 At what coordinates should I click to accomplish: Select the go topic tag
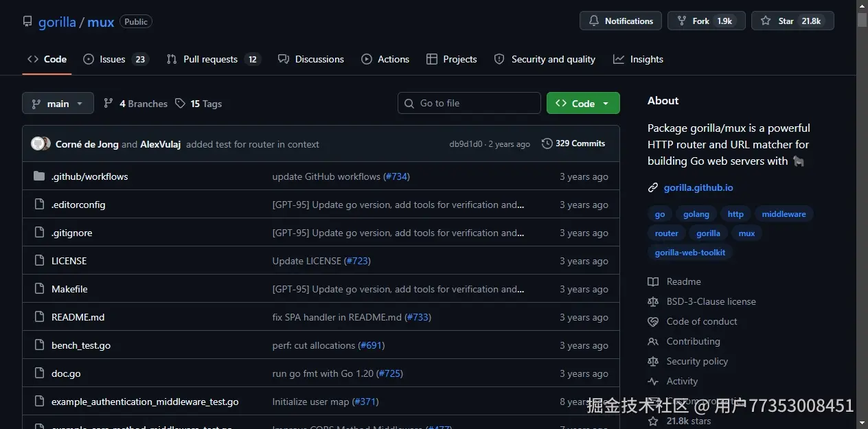(x=660, y=214)
